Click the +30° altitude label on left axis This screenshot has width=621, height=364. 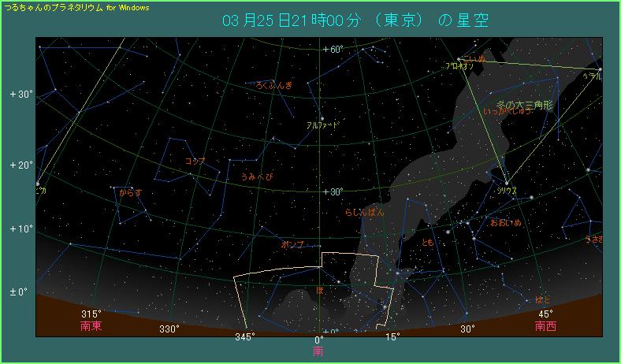(x=20, y=95)
